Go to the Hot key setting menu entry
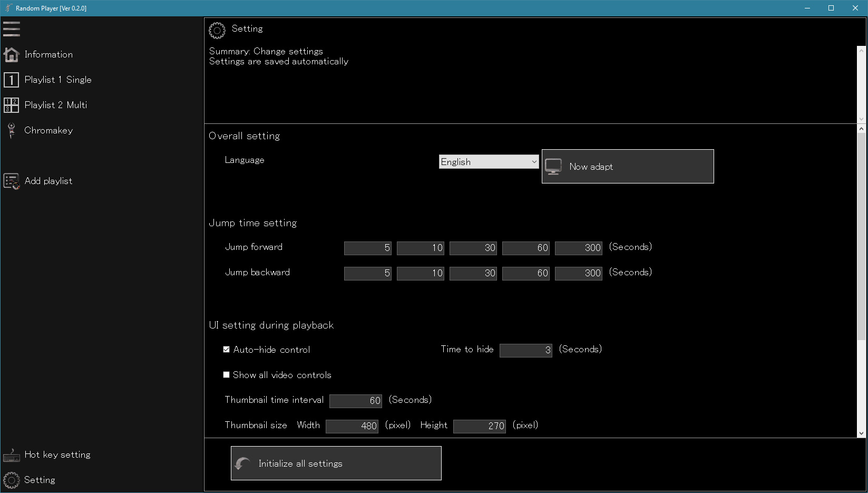868x493 pixels. click(57, 455)
